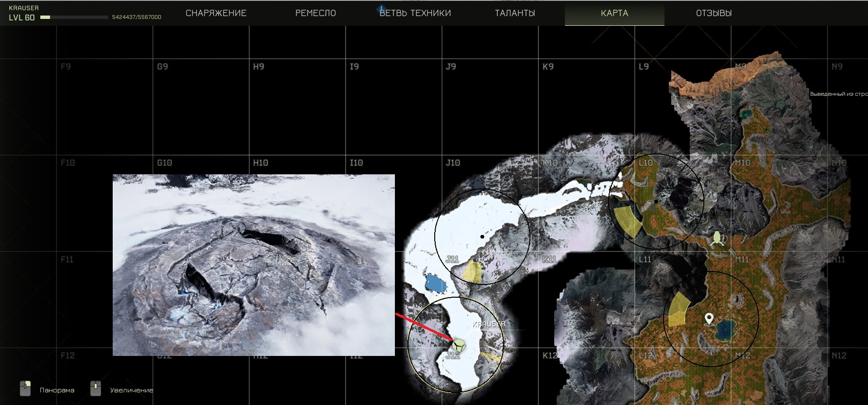The image size is (868, 405).
Task: Select the player cube marker in J12
Action: click(x=458, y=345)
